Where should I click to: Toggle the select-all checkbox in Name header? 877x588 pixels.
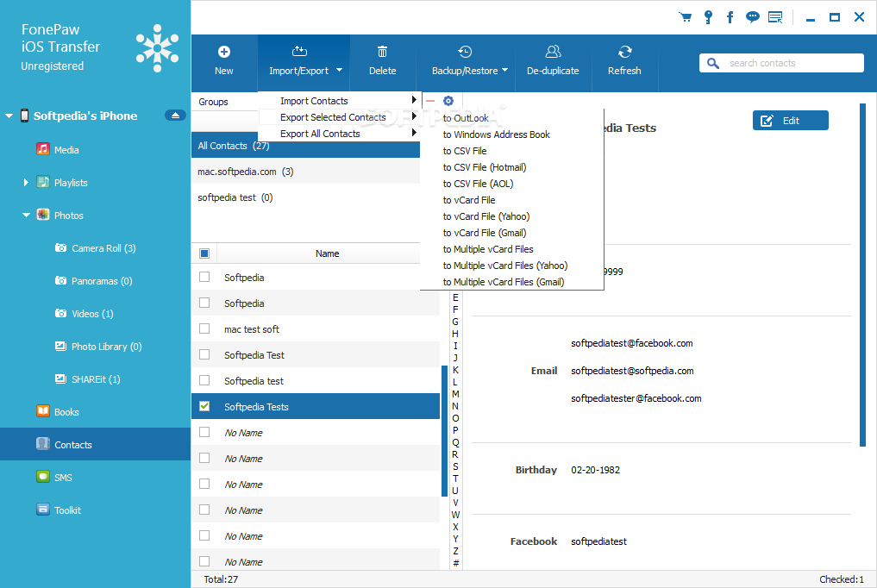point(204,253)
